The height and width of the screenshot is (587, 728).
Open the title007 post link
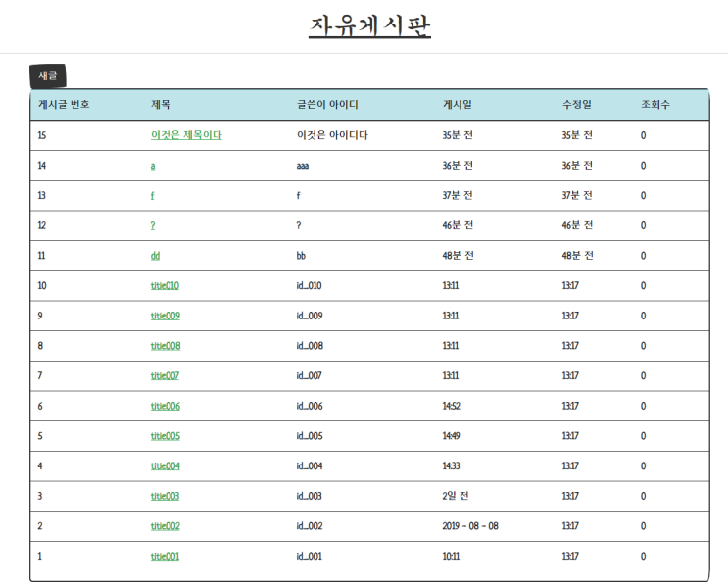pyautogui.click(x=165, y=375)
